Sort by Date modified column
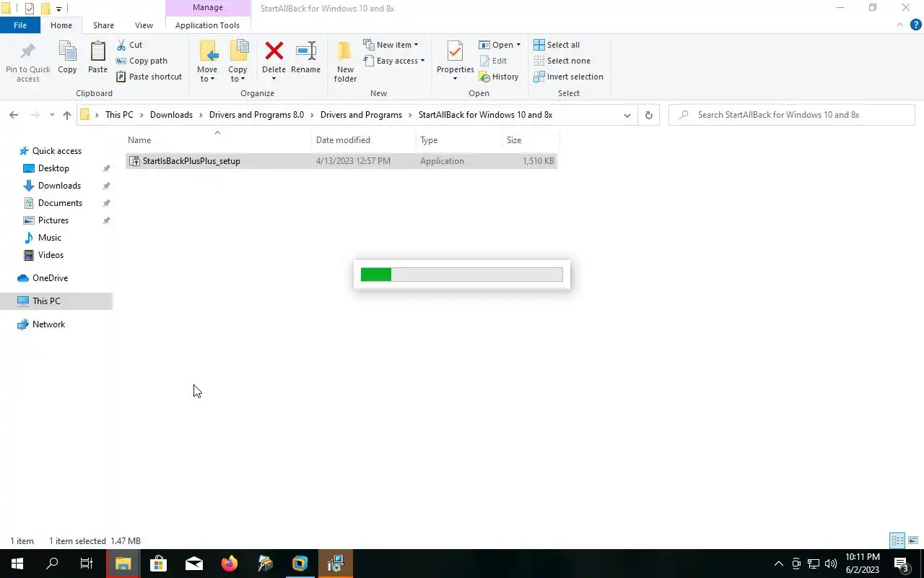 point(364,140)
